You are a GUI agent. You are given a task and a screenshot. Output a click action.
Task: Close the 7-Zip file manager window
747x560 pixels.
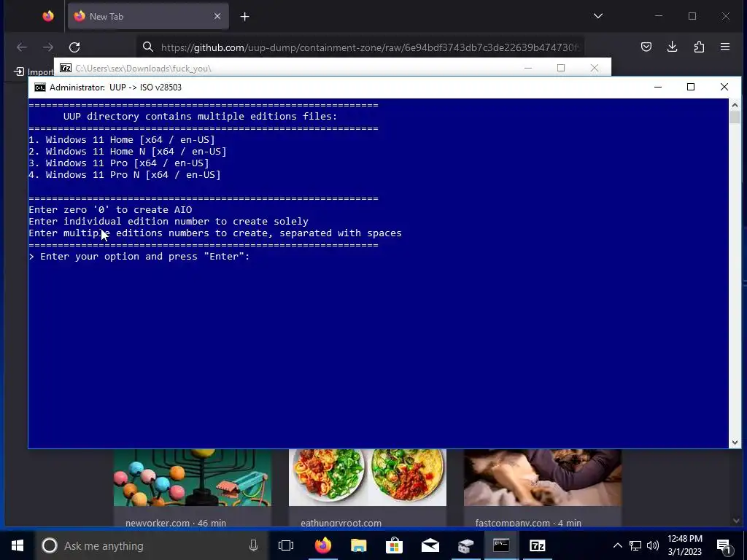click(x=594, y=68)
